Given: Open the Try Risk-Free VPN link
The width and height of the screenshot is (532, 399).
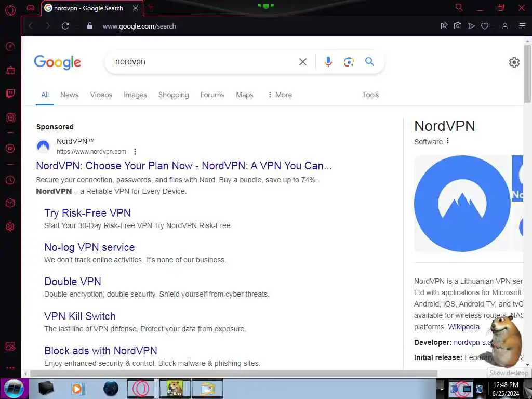Looking at the screenshot, I should [87, 212].
